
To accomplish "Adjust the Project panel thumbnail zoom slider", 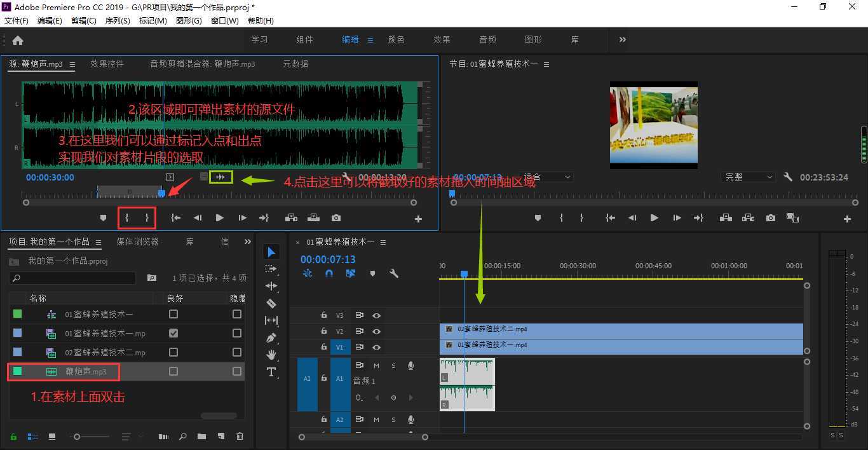I will point(77,437).
